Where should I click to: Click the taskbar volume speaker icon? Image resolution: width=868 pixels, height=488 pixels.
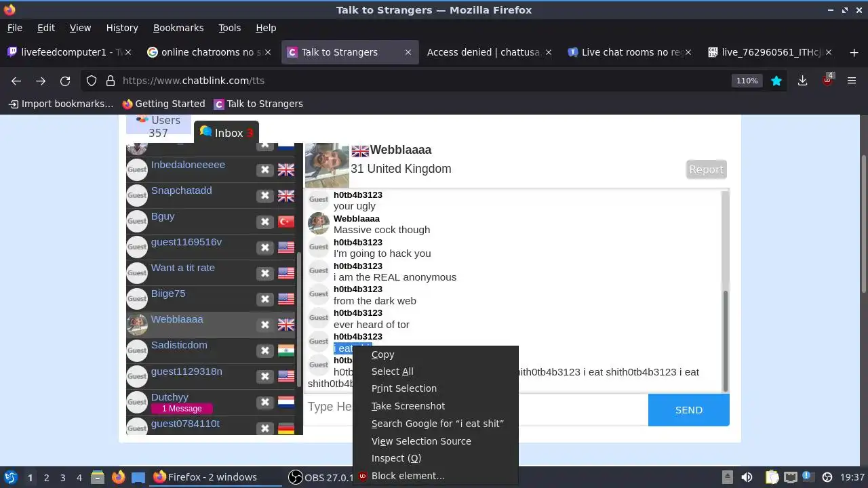pos(747,477)
